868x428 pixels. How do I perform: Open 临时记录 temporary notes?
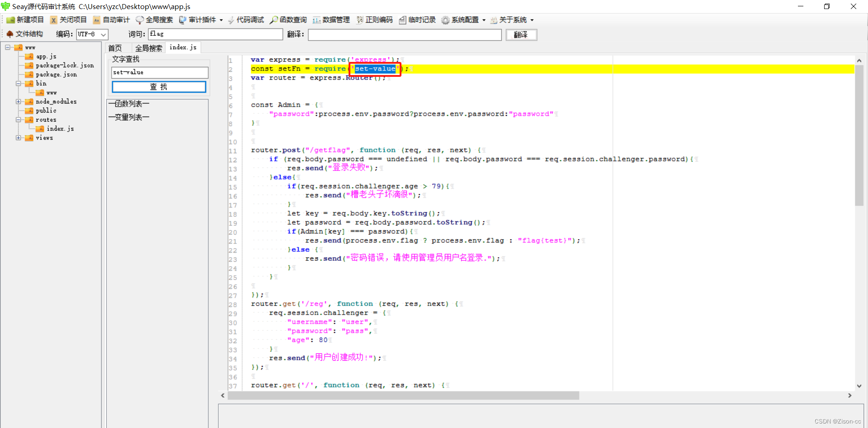click(417, 20)
